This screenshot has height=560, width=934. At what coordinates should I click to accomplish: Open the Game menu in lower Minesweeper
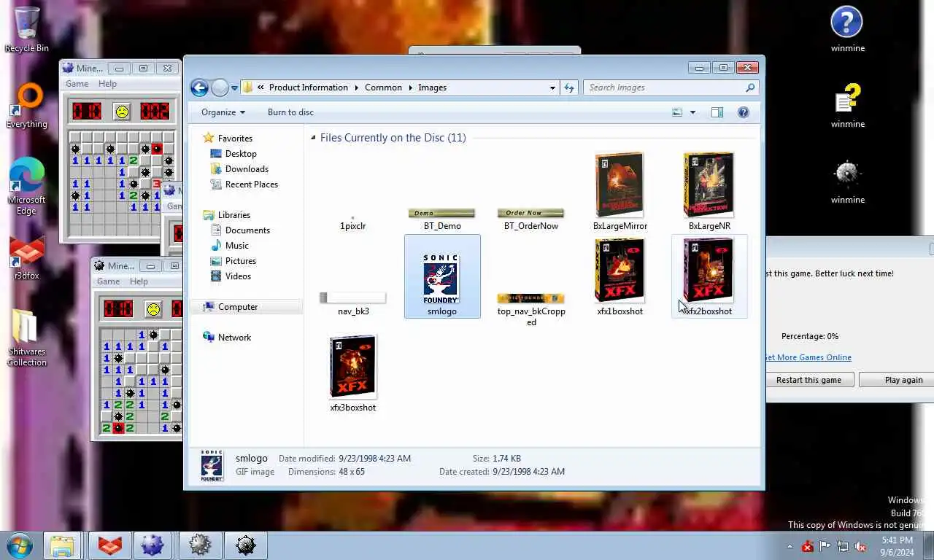[x=108, y=281]
